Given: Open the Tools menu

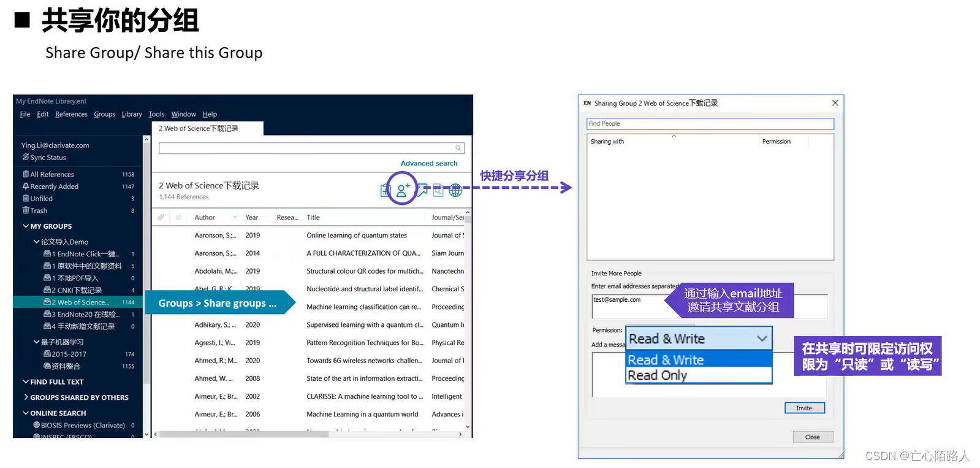Looking at the screenshot, I should coord(156,114).
